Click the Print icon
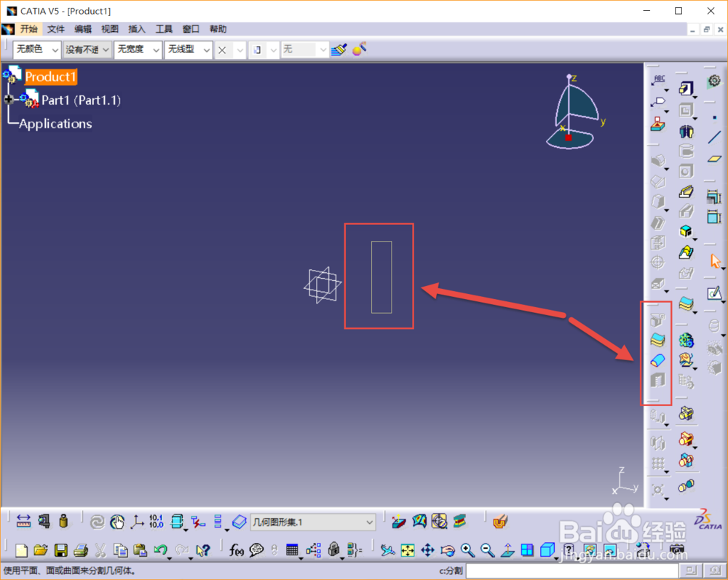 pyautogui.click(x=81, y=550)
